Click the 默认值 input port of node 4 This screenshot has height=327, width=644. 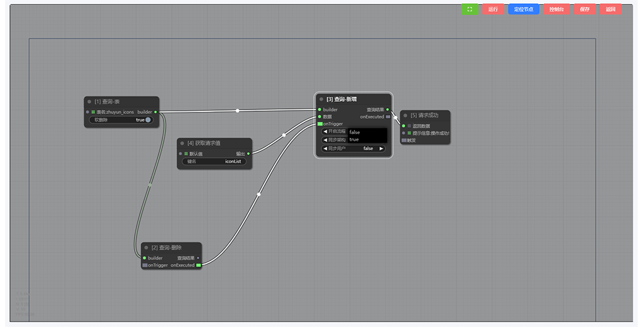tap(180, 153)
